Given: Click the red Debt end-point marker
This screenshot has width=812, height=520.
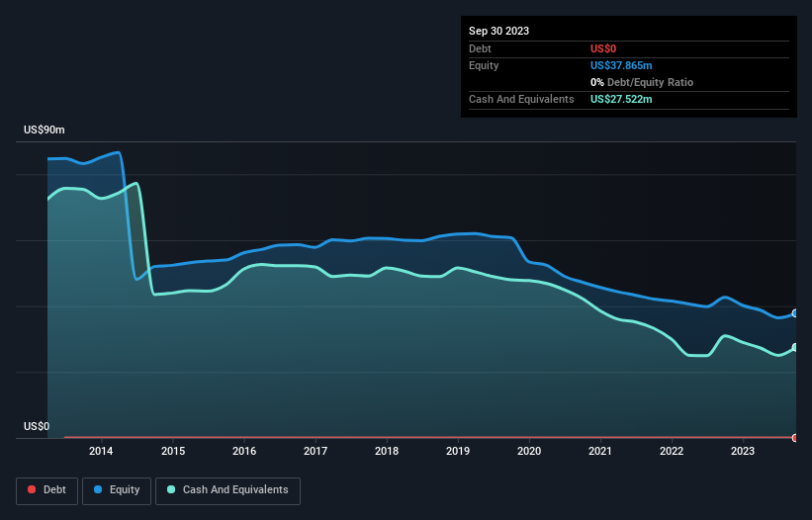Looking at the screenshot, I should (795, 438).
